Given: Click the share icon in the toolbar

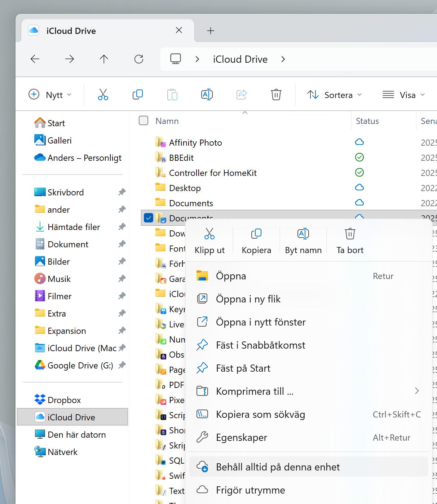Looking at the screenshot, I should point(241,94).
